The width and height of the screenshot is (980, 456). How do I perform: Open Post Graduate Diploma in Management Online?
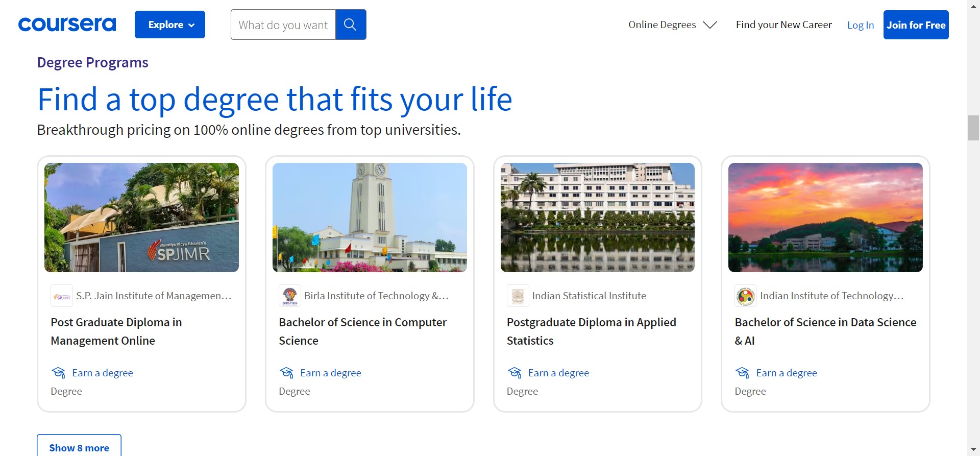116,331
